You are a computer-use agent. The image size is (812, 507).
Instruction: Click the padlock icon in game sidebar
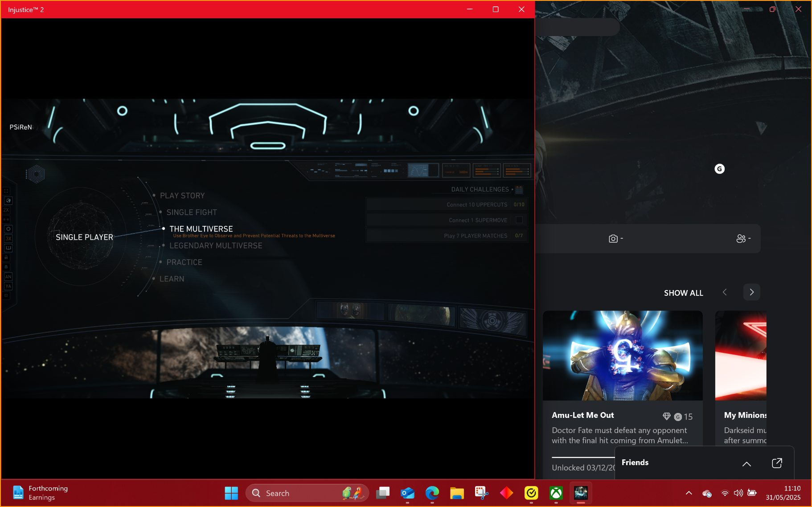6,257
